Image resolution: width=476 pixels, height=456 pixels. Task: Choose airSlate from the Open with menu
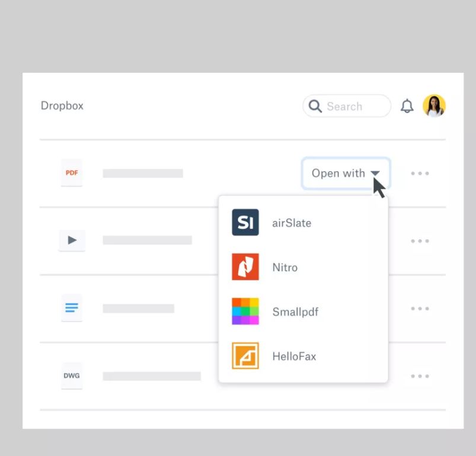(x=292, y=223)
